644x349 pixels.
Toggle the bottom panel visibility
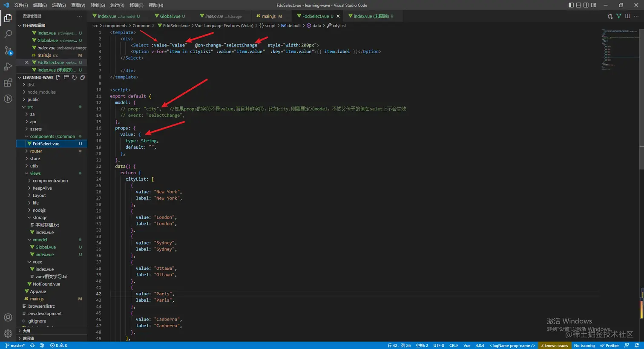[x=578, y=5]
